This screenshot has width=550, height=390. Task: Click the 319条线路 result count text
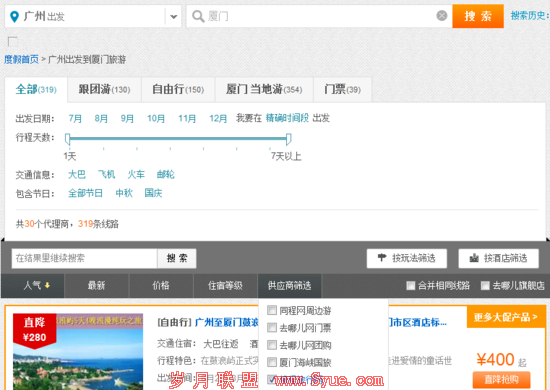[x=98, y=224]
